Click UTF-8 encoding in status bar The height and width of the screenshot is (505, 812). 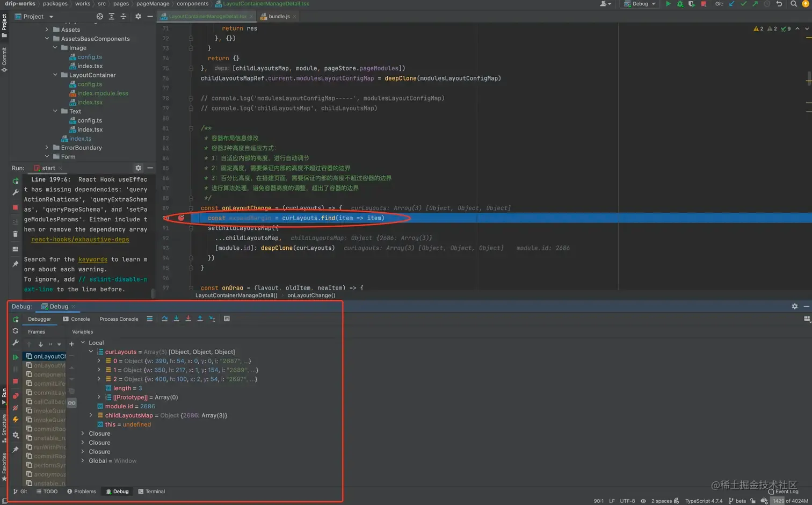click(627, 501)
